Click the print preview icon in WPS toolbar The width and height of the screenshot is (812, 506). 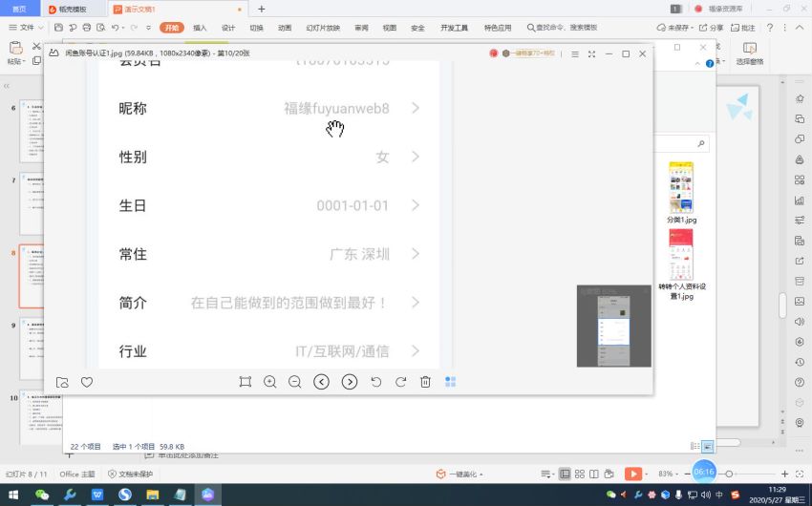click(101, 28)
